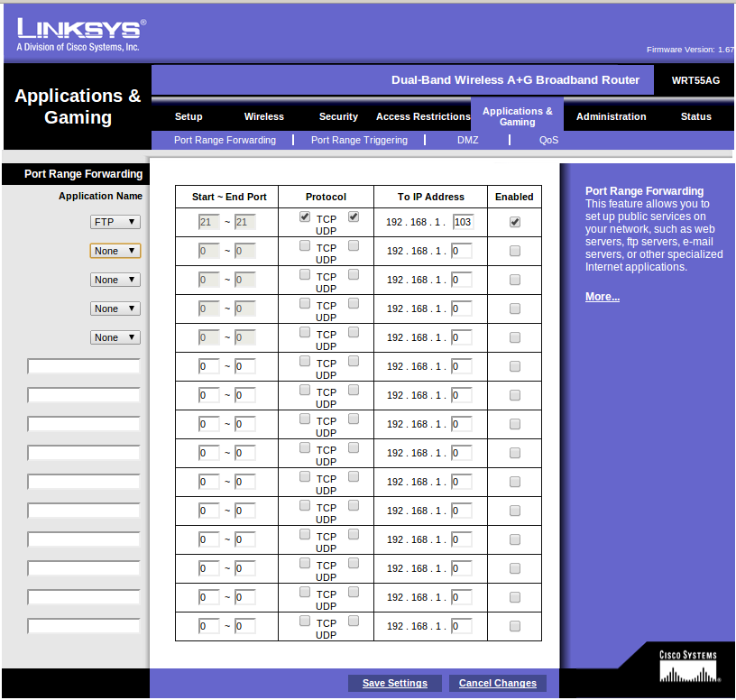Open the fifth row None application dropdown
736x700 pixels.
click(x=115, y=337)
